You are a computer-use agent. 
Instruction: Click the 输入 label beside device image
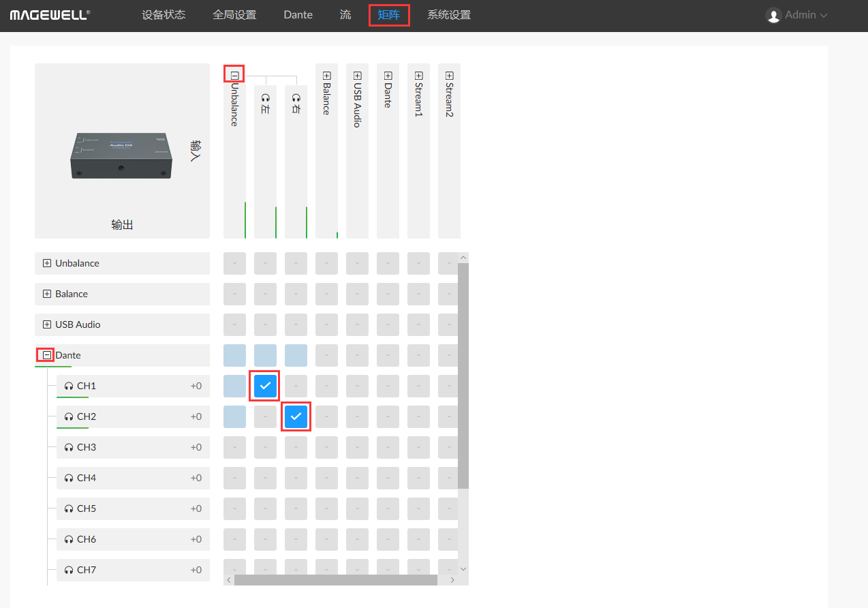196,150
